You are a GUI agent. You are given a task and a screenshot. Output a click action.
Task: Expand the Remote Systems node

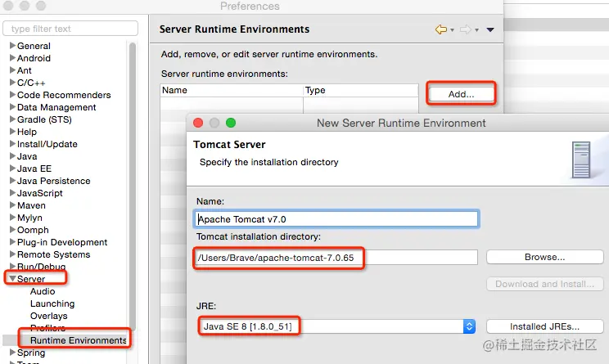pos(12,254)
